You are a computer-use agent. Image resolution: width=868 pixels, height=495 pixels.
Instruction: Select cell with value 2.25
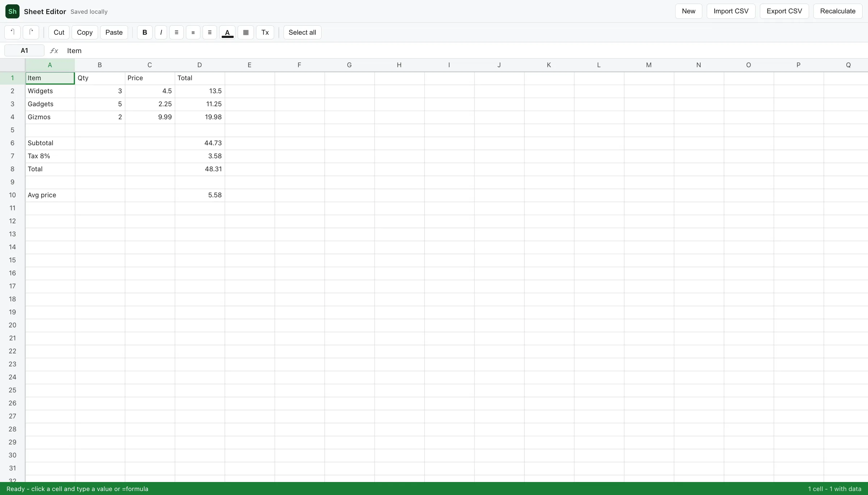tap(150, 104)
